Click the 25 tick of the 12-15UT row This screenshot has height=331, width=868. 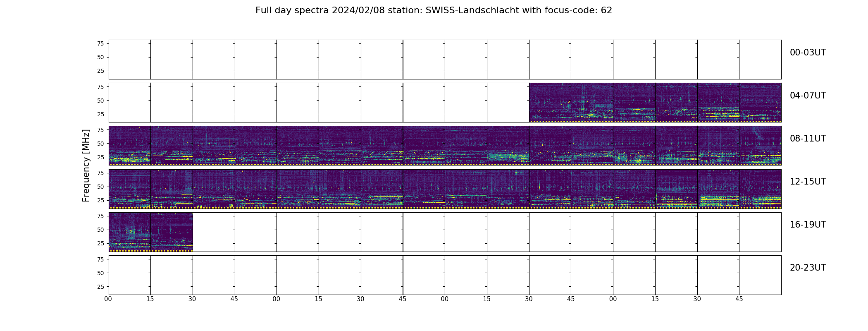point(100,200)
